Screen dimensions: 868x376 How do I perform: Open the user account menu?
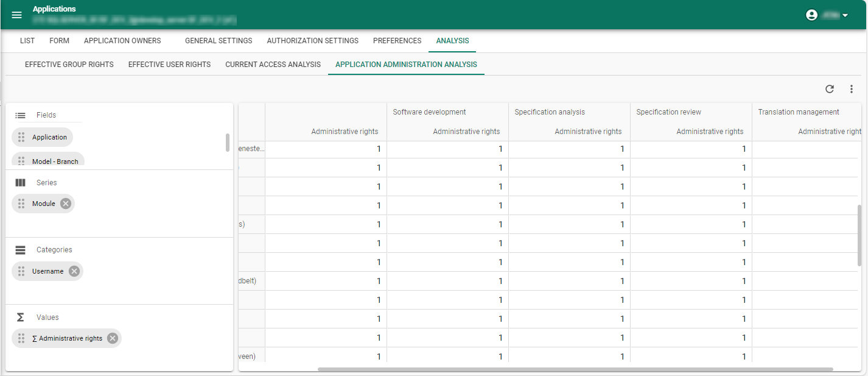[827, 15]
